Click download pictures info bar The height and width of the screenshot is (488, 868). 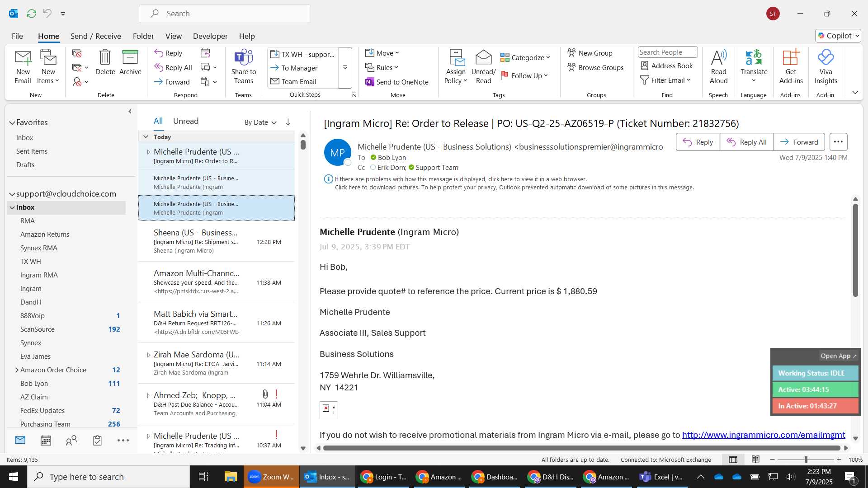click(514, 187)
